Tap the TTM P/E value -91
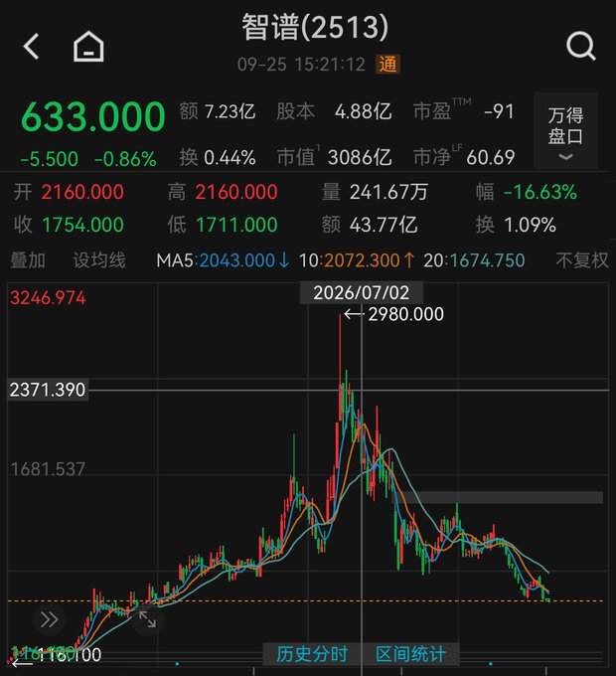 (x=499, y=111)
